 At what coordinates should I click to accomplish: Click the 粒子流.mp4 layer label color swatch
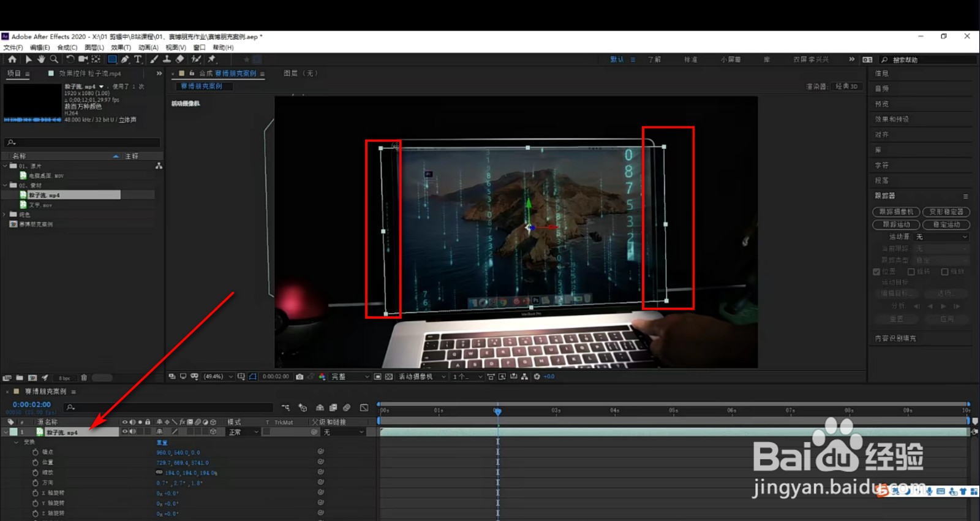[x=13, y=432]
